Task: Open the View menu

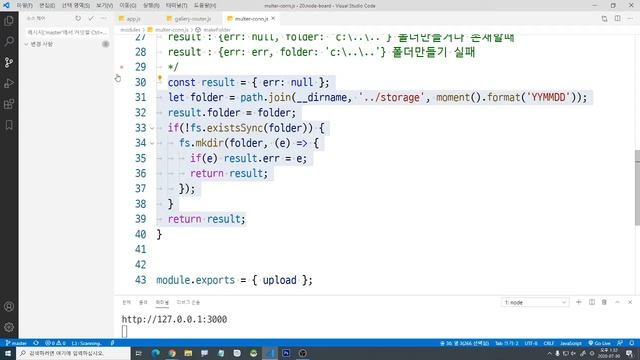Action: (x=104, y=6)
